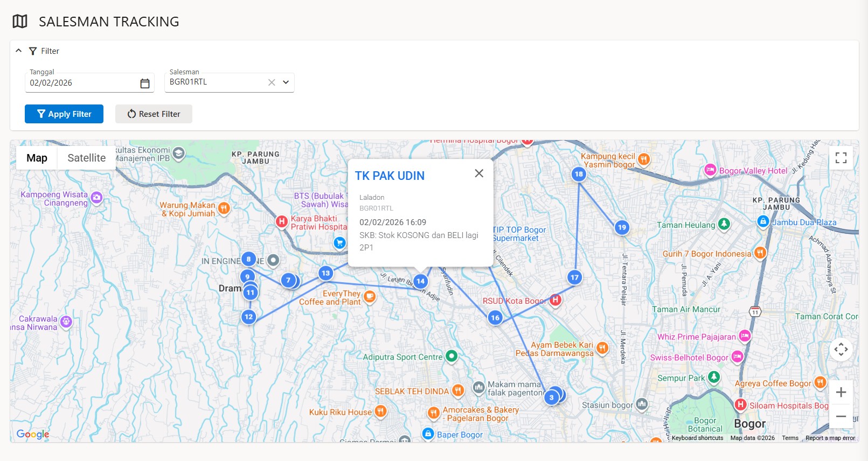Select visit marker 12
This screenshot has width=868, height=461.
click(248, 317)
